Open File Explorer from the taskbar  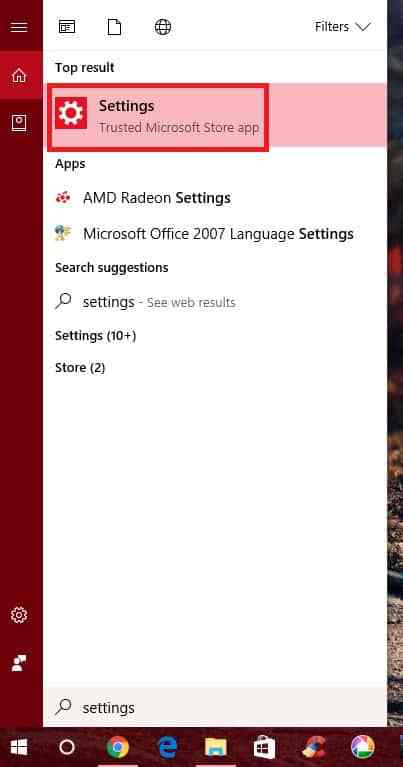(216, 747)
